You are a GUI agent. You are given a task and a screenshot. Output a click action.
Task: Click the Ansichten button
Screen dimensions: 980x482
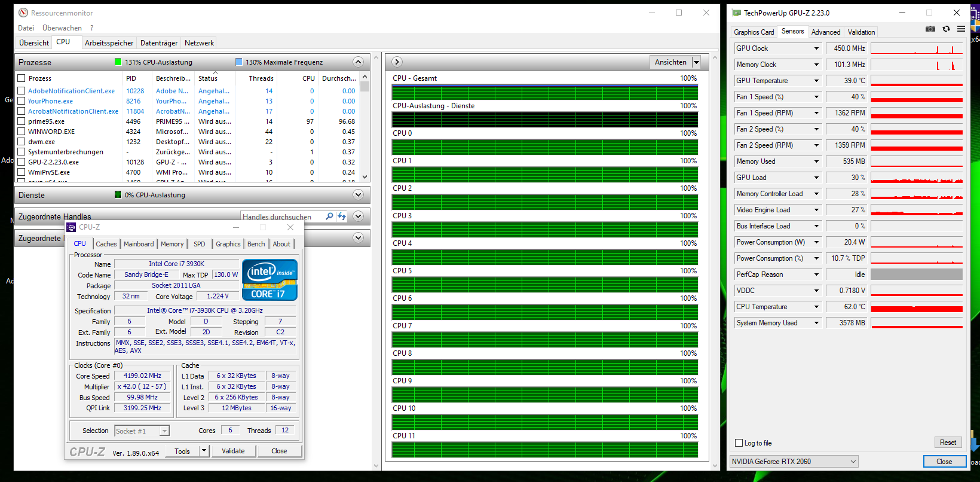pos(670,62)
